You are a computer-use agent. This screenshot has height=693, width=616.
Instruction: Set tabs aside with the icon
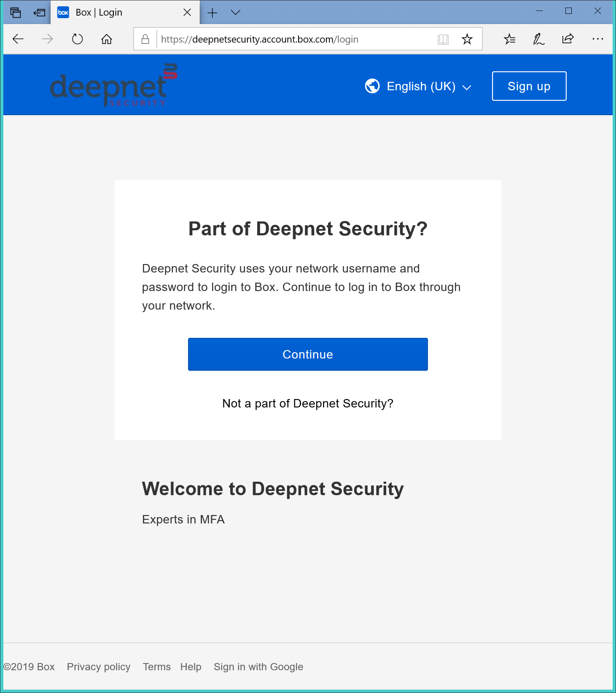click(39, 13)
